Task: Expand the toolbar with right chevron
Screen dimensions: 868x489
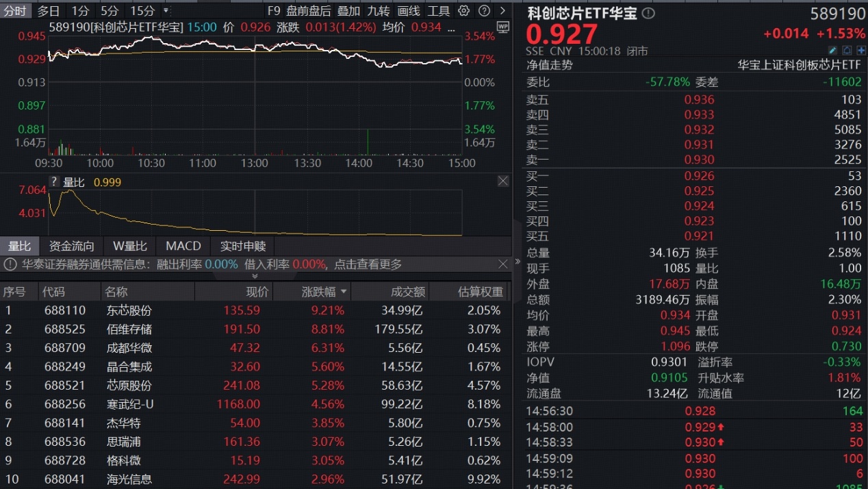Action: (503, 11)
